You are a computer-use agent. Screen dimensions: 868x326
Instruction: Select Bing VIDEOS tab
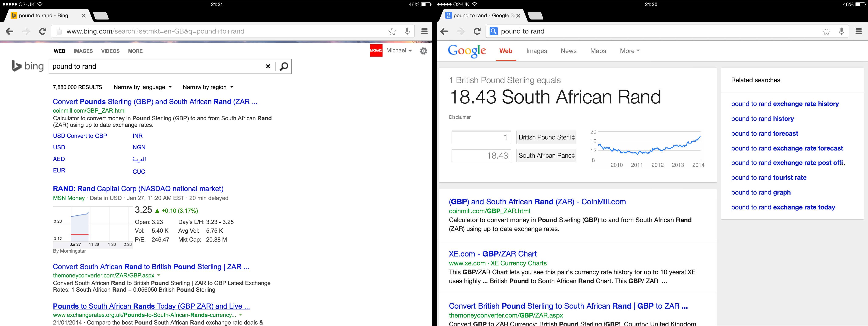[x=110, y=51]
